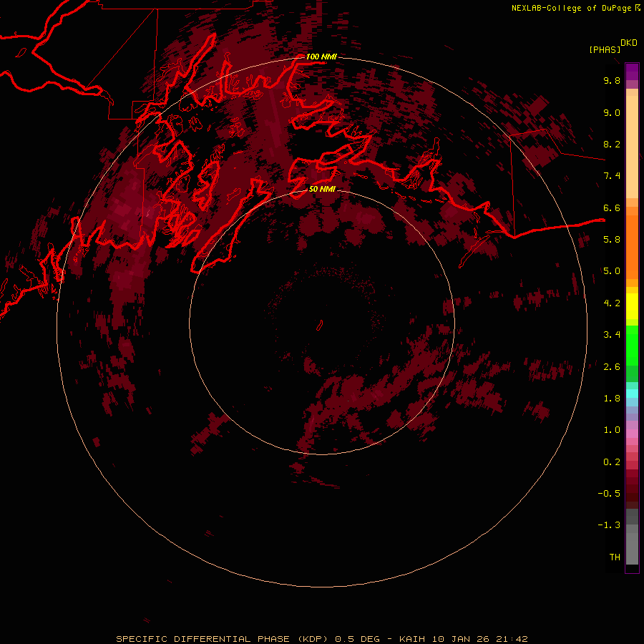Click the 4.2 value on the color scale
Screen dimensions: 644x644
point(612,303)
